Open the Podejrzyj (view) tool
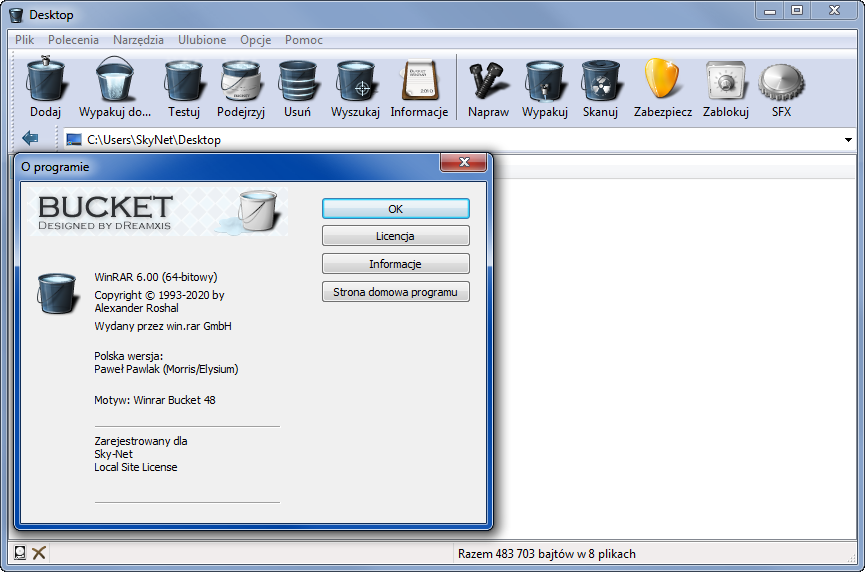The height and width of the screenshot is (572, 865). [x=241, y=81]
